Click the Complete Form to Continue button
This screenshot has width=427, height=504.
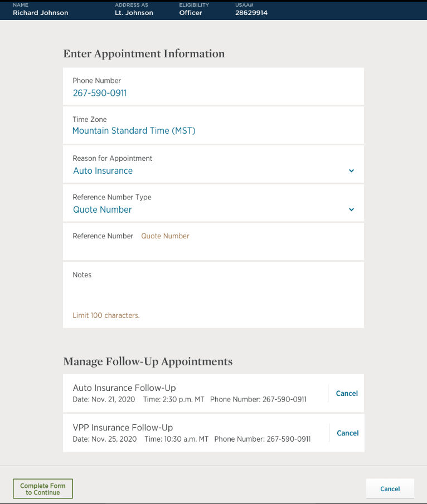[x=43, y=489]
